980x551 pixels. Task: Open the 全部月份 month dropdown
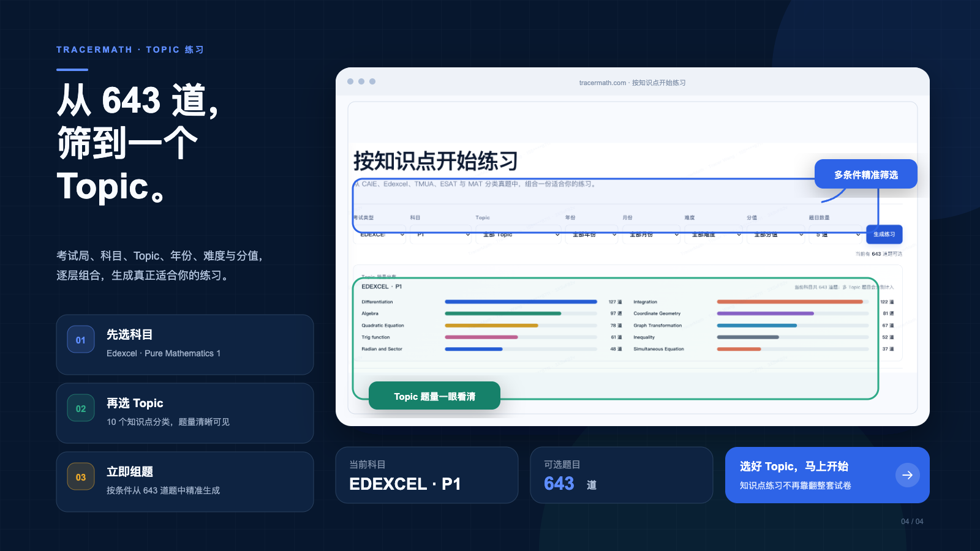click(x=651, y=234)
